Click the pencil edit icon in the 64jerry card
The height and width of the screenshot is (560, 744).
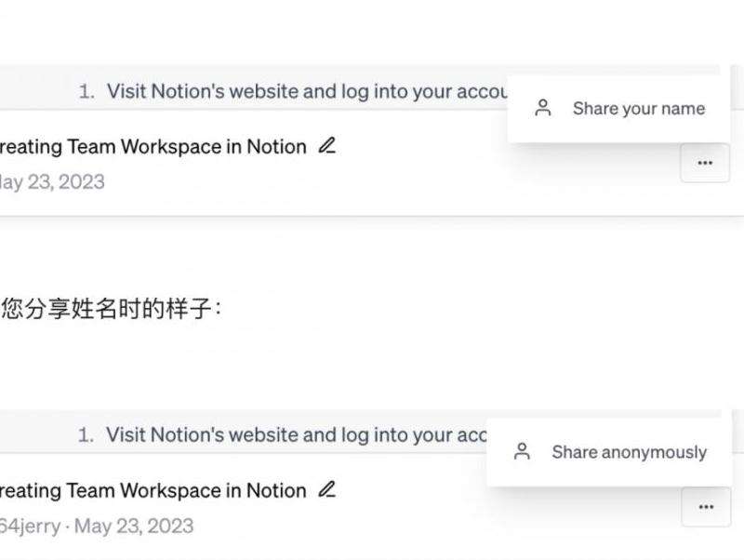326,489
